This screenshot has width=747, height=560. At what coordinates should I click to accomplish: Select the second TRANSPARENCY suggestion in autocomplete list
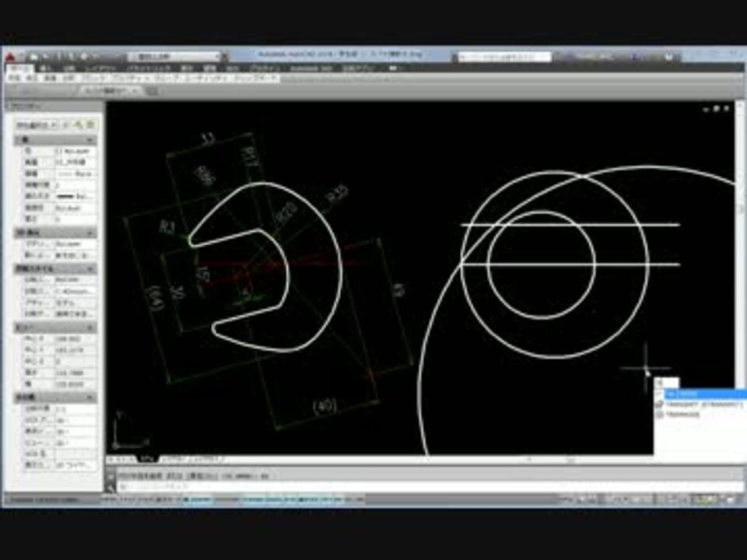701,404
